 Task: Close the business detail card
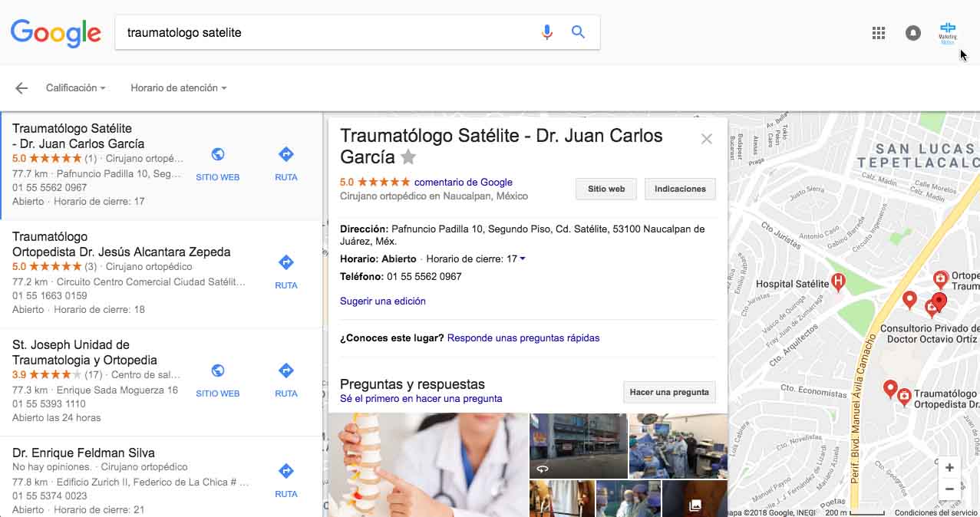pos(707,139)
